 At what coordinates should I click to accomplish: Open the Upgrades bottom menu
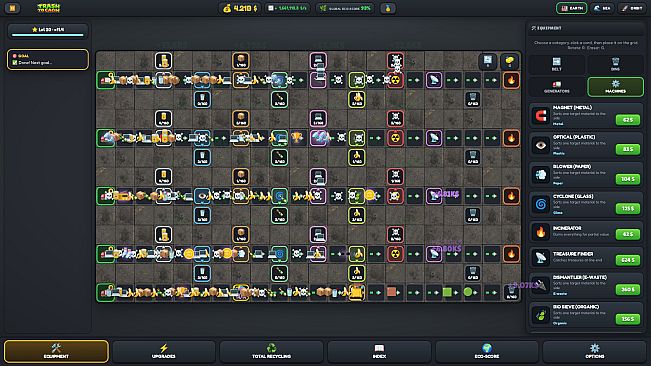[164, 351]
